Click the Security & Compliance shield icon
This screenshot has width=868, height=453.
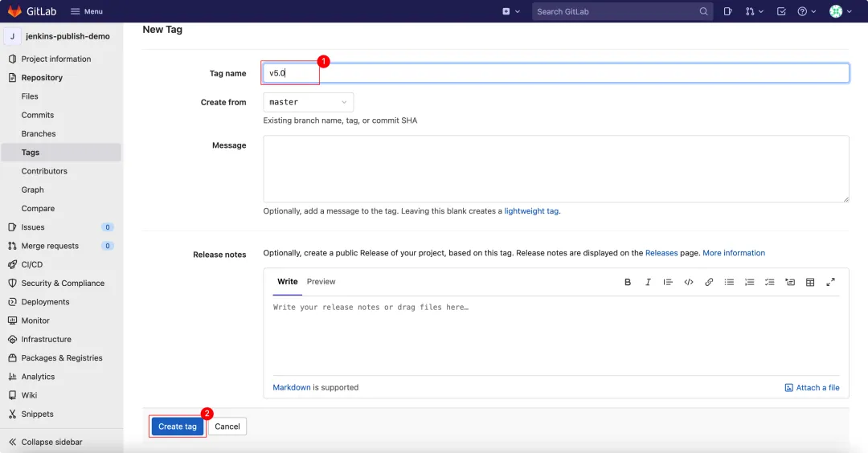12,284
